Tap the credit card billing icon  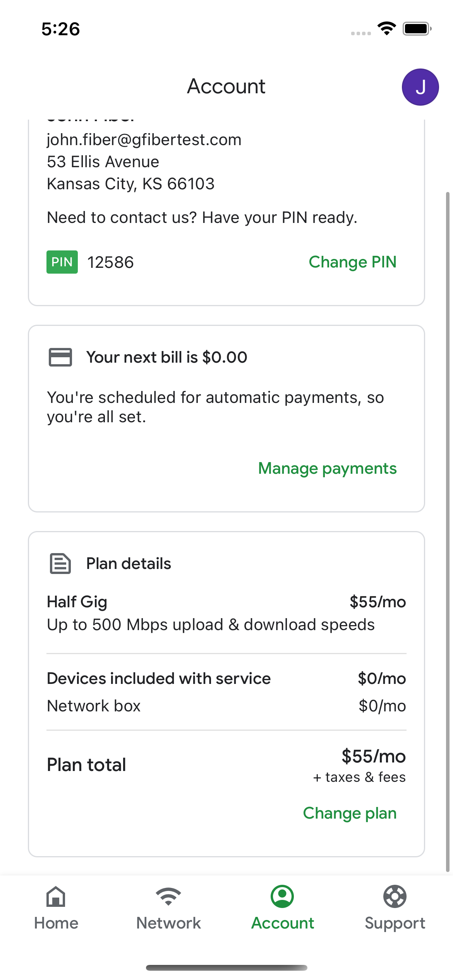60,357
